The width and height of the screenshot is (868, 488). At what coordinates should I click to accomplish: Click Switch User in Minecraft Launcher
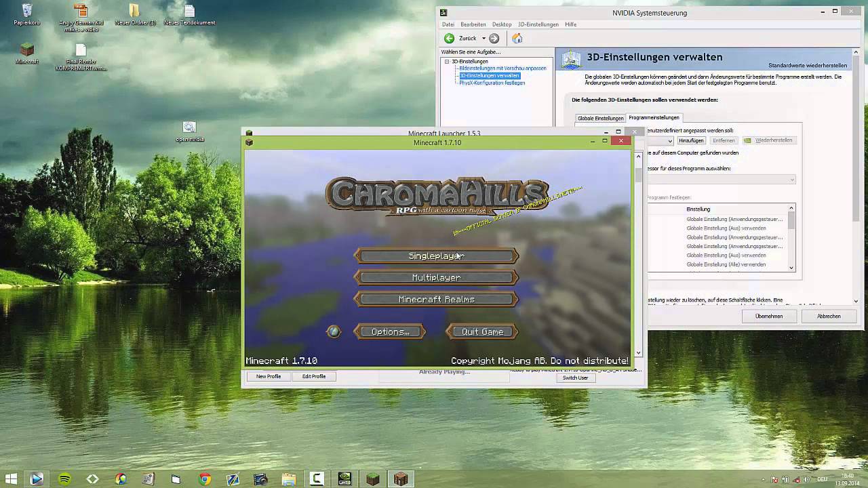click(x=575, y=378)
